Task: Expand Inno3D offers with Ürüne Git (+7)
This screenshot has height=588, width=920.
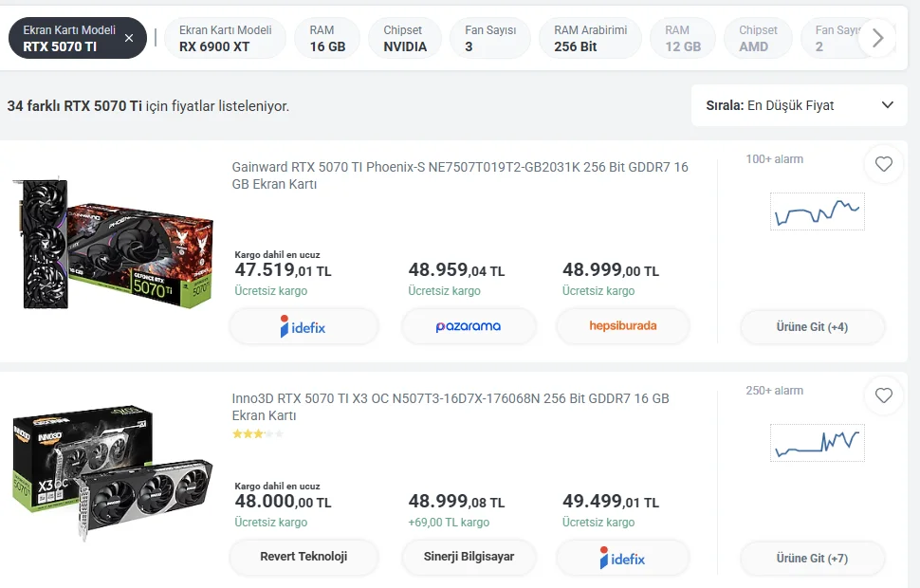Action: point(812,559)
